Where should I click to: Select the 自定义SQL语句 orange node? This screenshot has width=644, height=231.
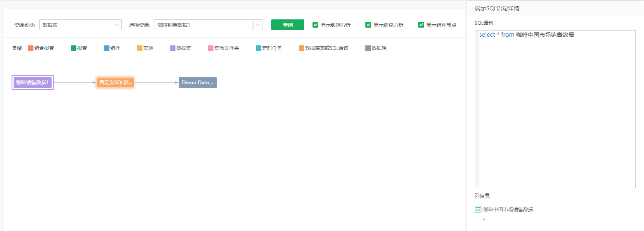point(115,82)
